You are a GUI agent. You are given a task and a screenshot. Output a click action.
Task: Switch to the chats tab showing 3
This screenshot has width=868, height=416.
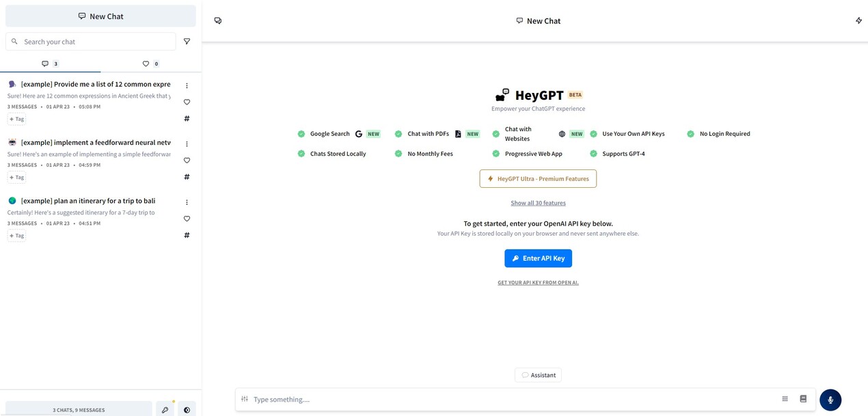pyautogui.click(x=51, y=64)
